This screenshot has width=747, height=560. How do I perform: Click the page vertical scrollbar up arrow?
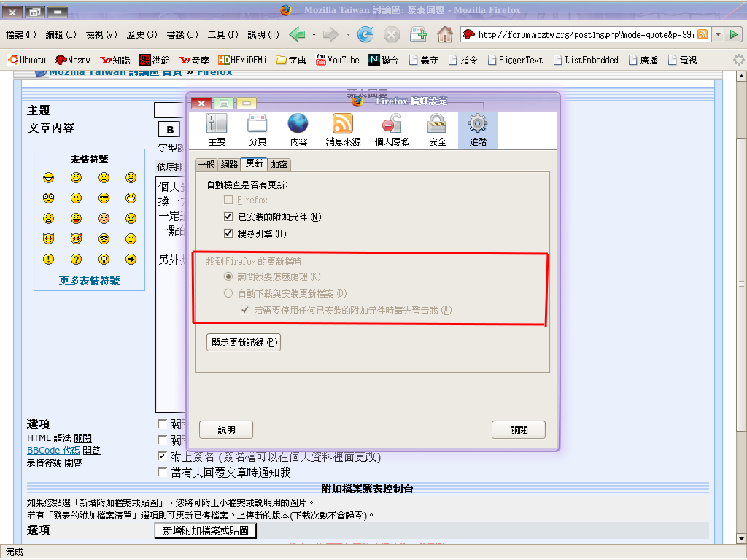point(741,76)
